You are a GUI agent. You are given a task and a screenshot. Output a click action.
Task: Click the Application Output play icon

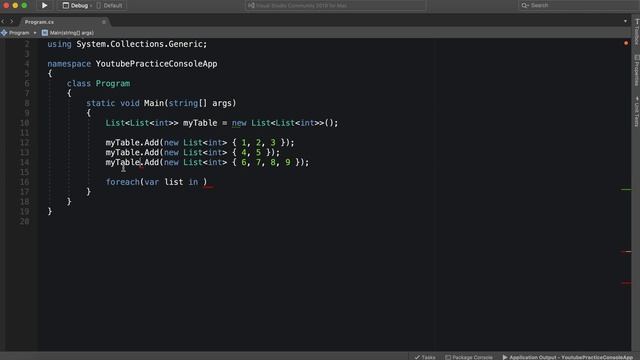point(504,357)
